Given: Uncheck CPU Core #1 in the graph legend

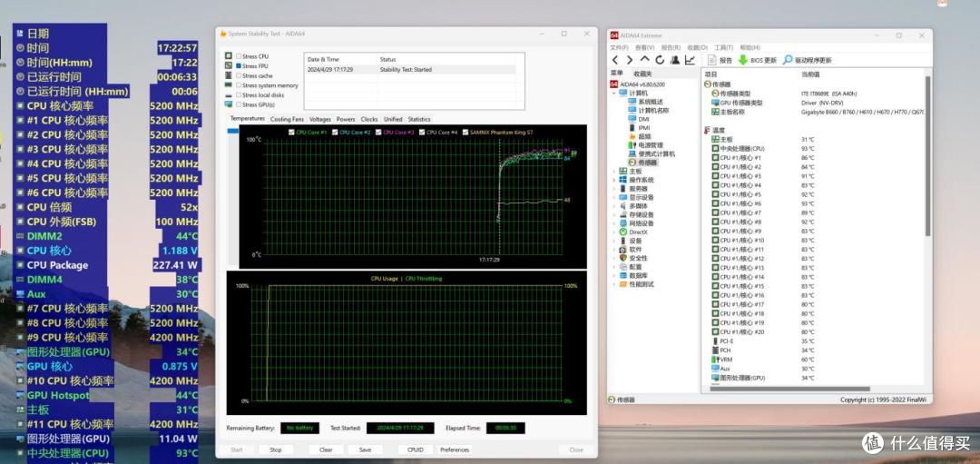Looking at the screenshot, I should click(291, 133).
